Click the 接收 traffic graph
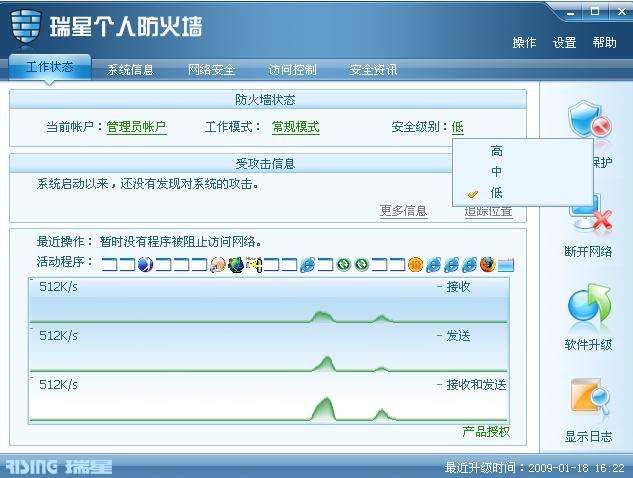 pyautogui.click(x=268, y=301)
